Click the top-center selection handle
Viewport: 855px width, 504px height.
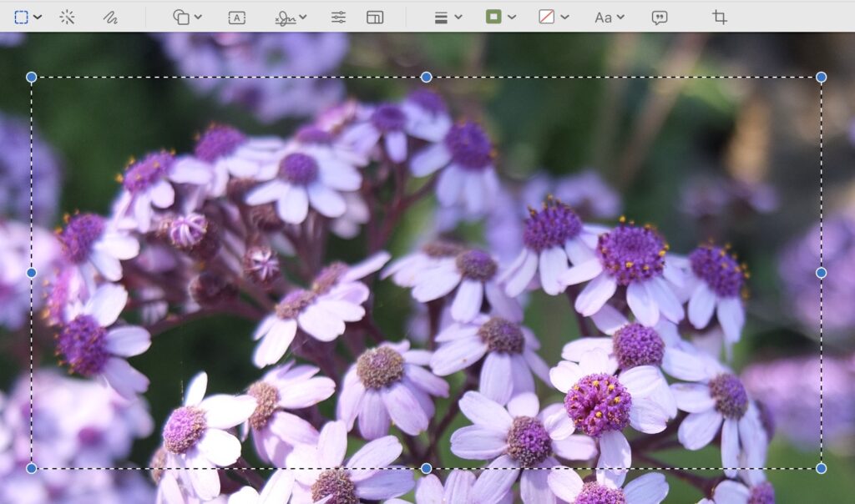coord(427,78)
